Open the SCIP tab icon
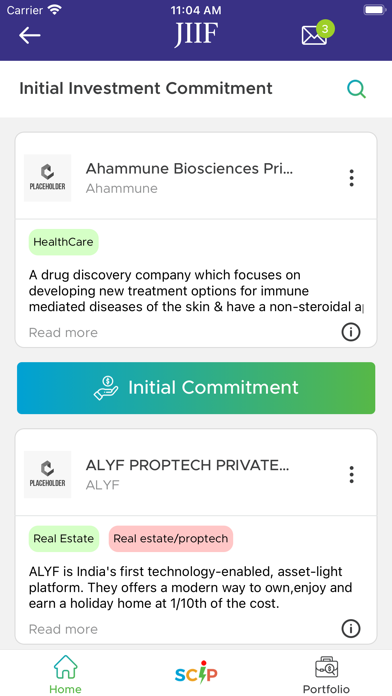 (196, 673)
